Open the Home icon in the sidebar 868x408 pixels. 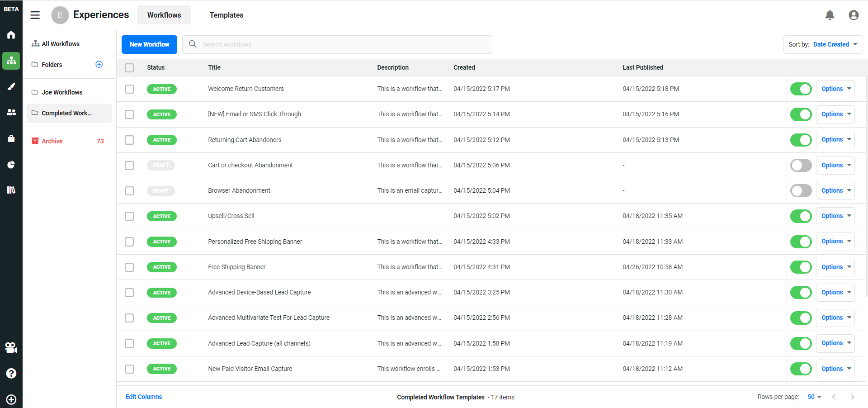pos(11,35)
